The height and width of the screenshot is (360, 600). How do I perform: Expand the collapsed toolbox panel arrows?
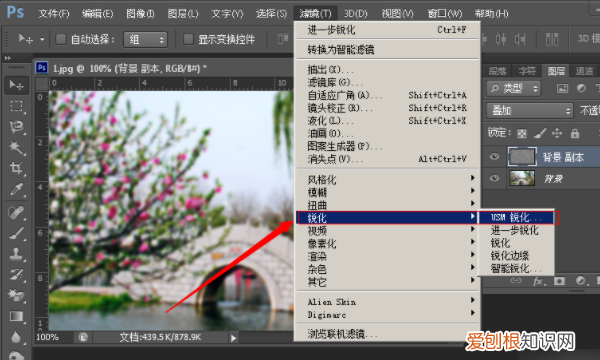click(7, 58)
